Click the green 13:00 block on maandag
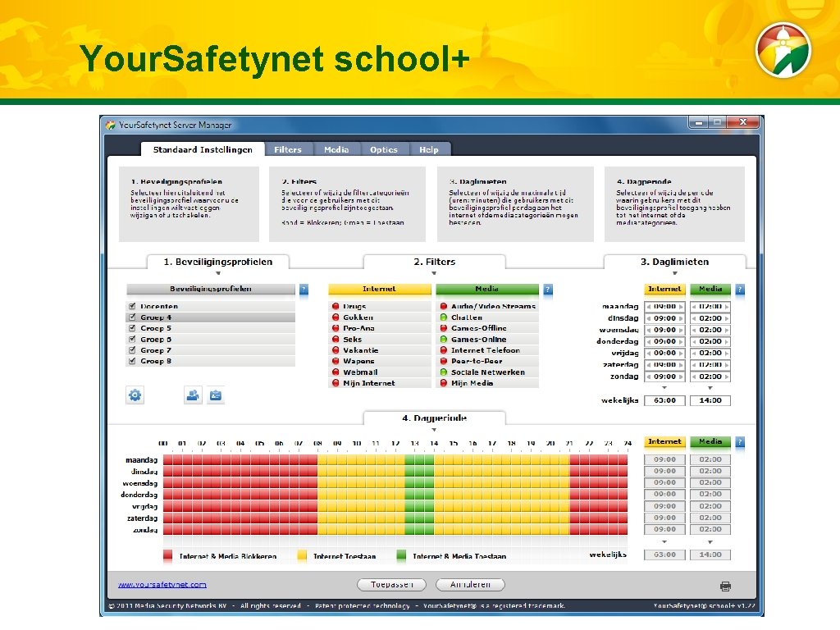 pyautogui.click(x=419, y=459)
